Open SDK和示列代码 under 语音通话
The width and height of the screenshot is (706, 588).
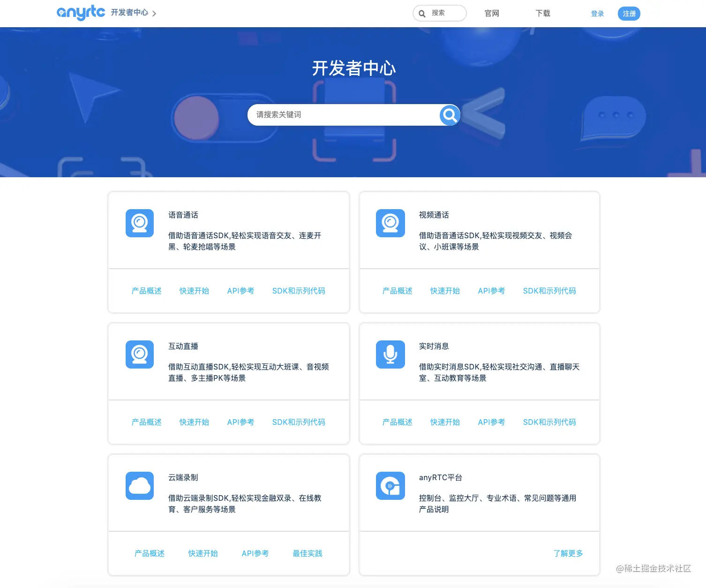[299, 291]
